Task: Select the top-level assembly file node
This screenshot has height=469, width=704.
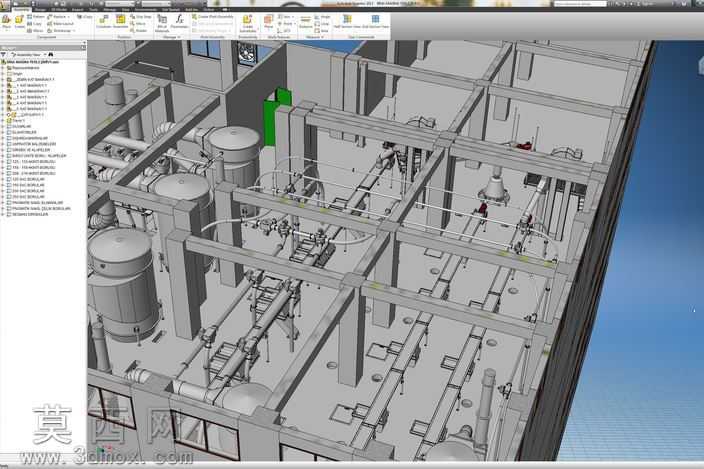Action: pos(31,62)
